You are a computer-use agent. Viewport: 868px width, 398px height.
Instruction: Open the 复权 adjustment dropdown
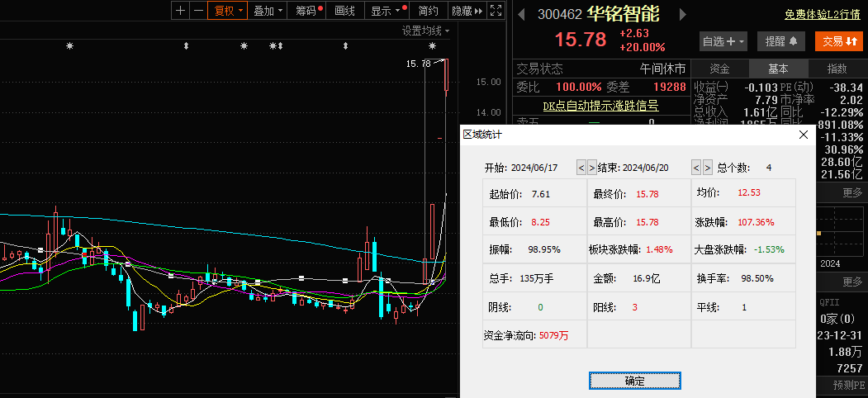[x=227, y=10]
